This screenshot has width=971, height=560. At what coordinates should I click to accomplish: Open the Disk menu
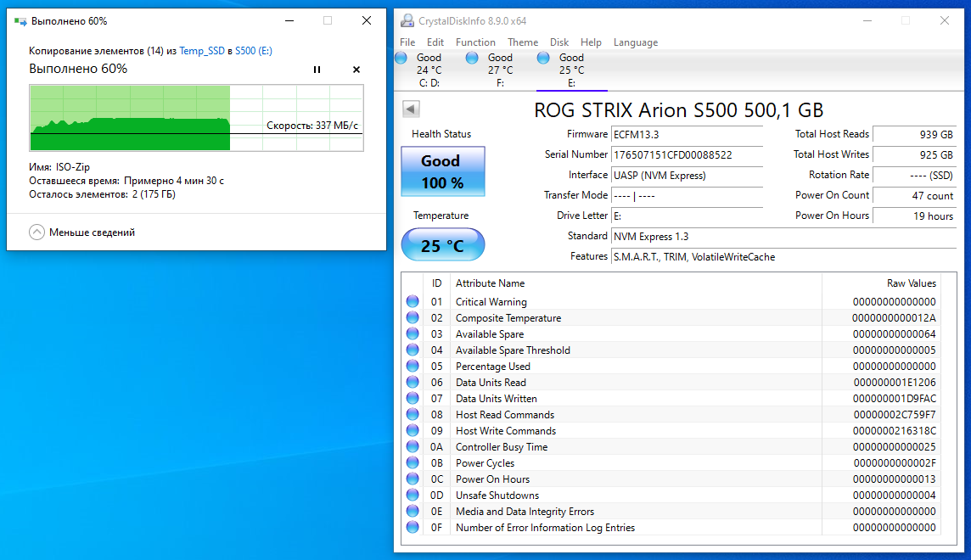coord(559,42)
